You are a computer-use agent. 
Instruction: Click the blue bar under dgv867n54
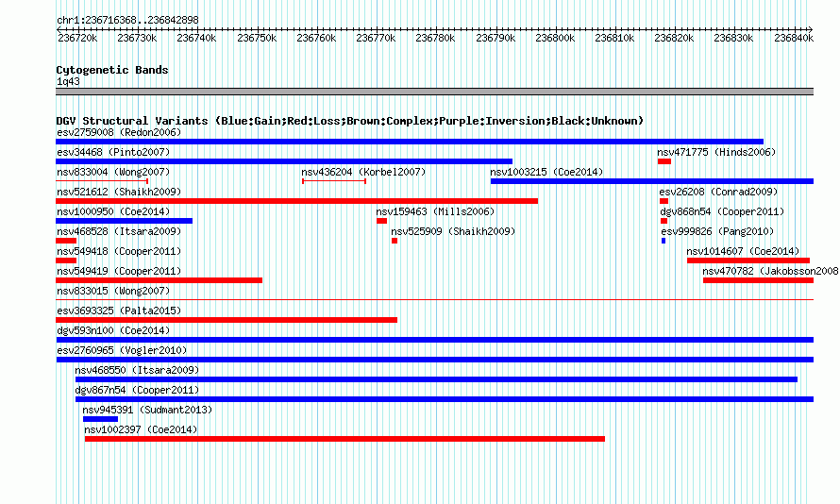coord(445,399)
